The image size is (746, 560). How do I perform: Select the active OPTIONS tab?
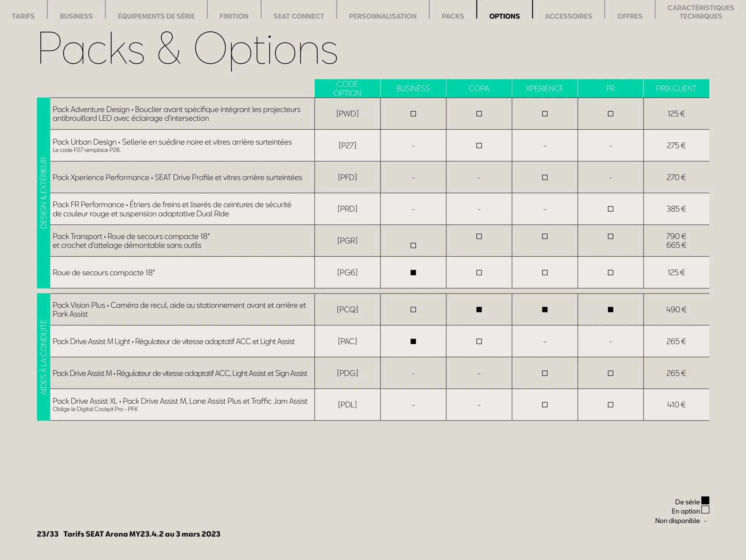(504, 16)
